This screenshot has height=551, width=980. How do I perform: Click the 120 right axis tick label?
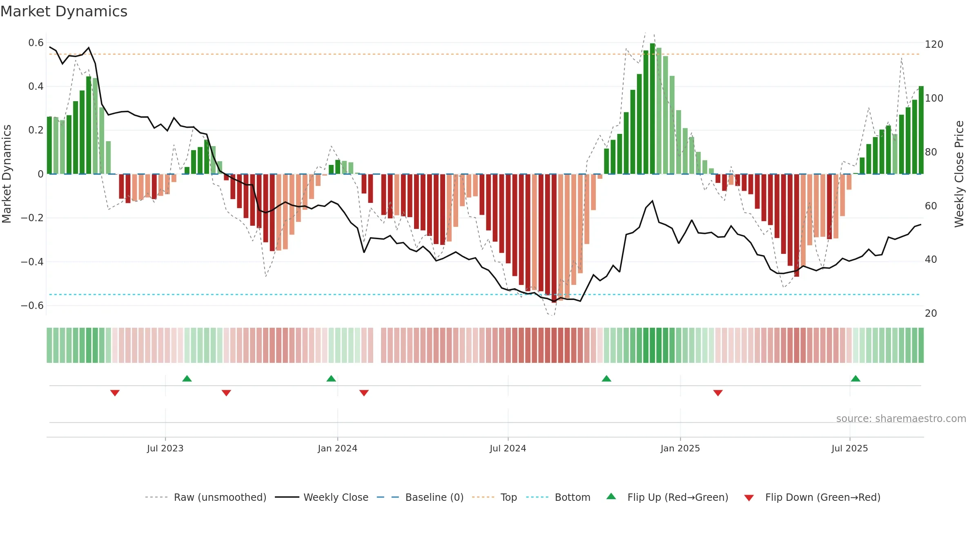click(934, 44)
